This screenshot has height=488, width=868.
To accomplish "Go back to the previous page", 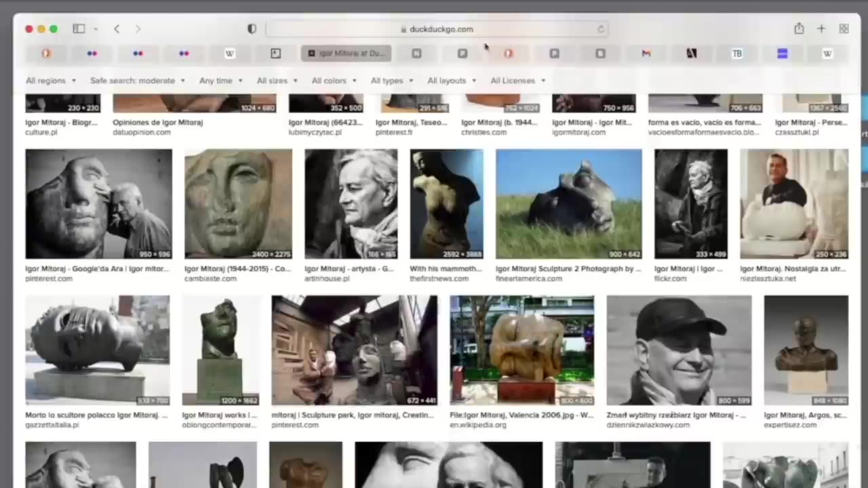I will 117,28.
